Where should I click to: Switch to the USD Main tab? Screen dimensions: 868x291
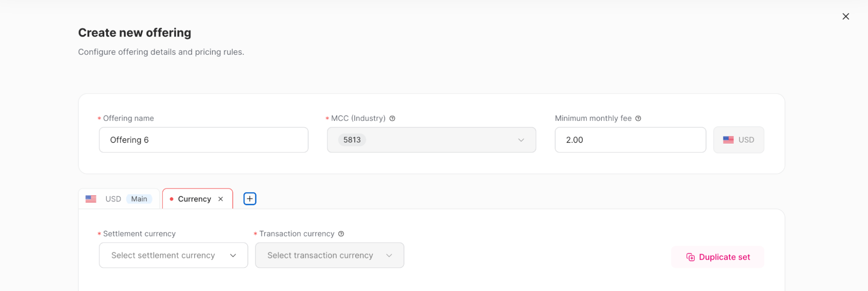[x=113, y=199]
